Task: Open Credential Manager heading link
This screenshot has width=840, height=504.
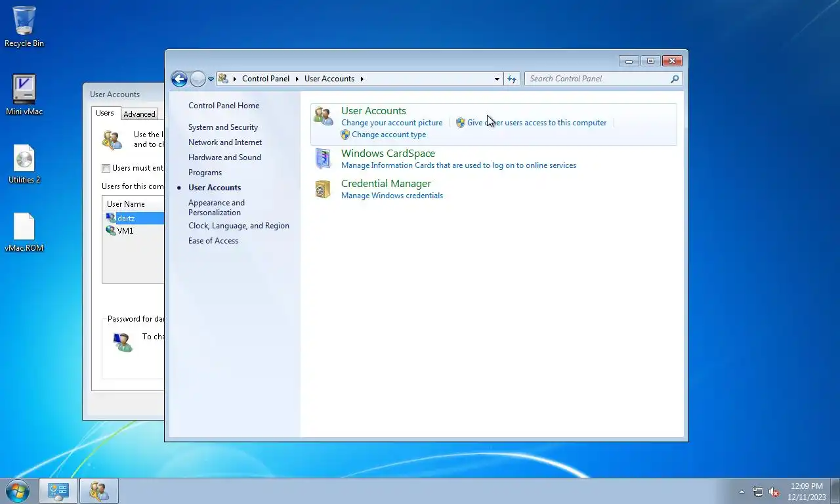Action: 386,184
